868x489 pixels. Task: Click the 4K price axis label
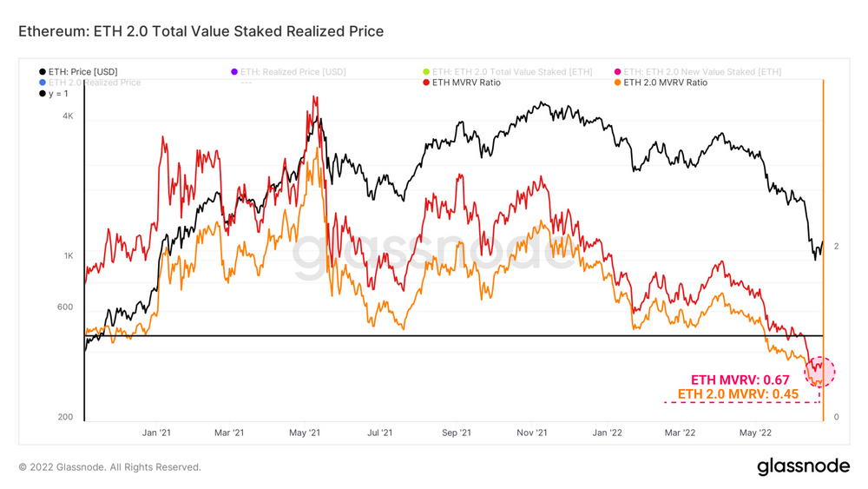(68, 116)
